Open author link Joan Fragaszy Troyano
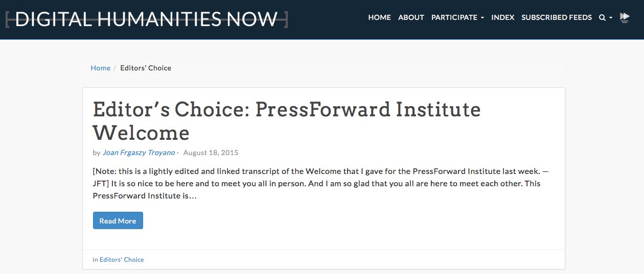Viewport: 644px width, 274px height. 139,153
